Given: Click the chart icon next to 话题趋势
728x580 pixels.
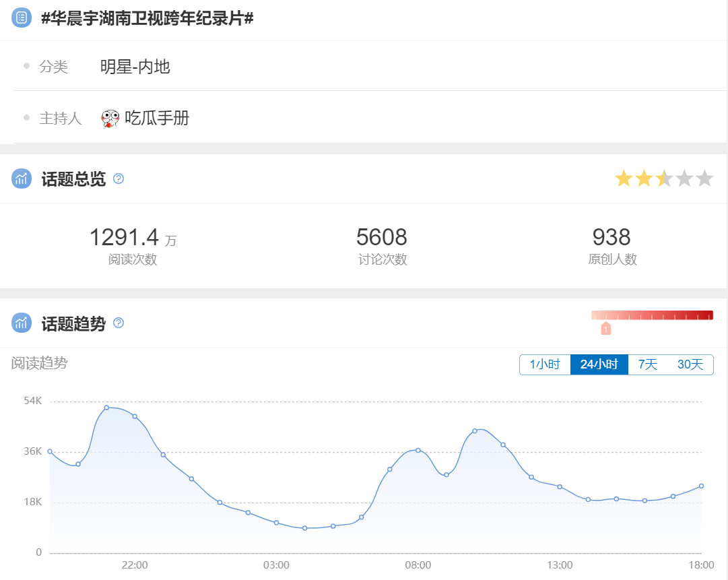Looking at the screenshot, I should point(21,323).
